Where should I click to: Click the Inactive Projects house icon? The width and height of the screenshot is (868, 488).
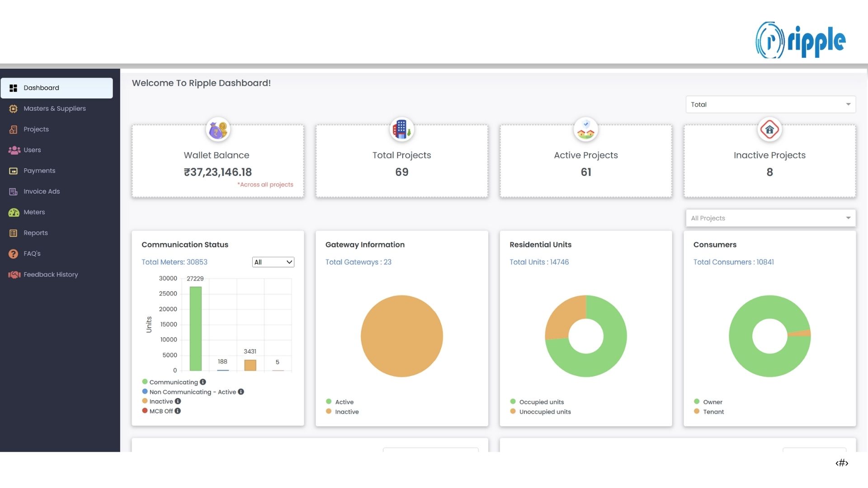tap(769, 130)
